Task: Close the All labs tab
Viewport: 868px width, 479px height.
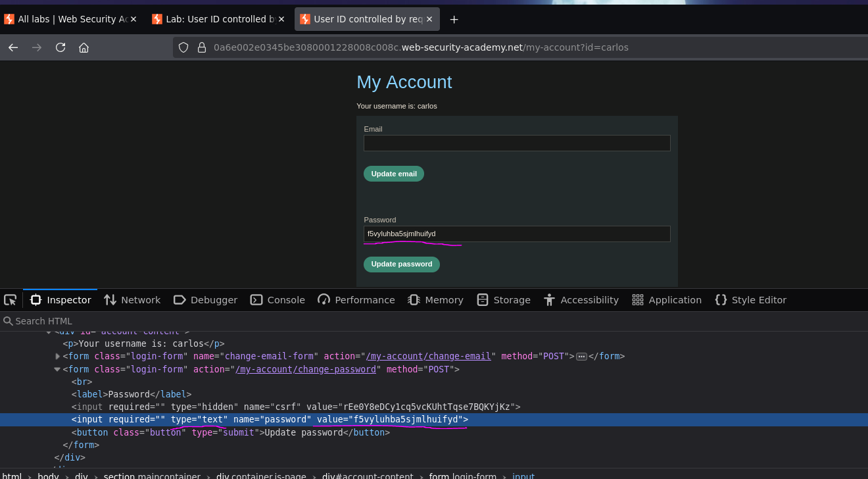Action: click(133, 19)
